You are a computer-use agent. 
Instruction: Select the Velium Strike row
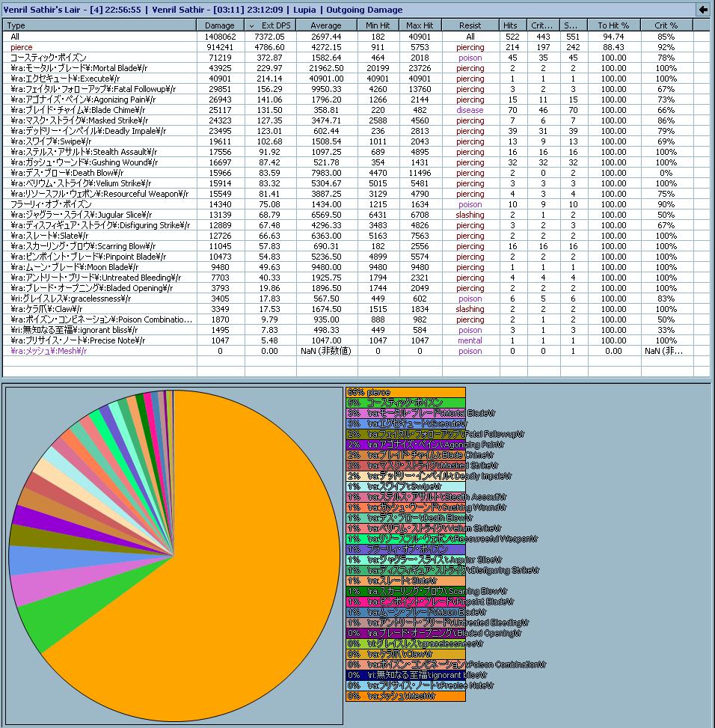(x=356, y=183)
